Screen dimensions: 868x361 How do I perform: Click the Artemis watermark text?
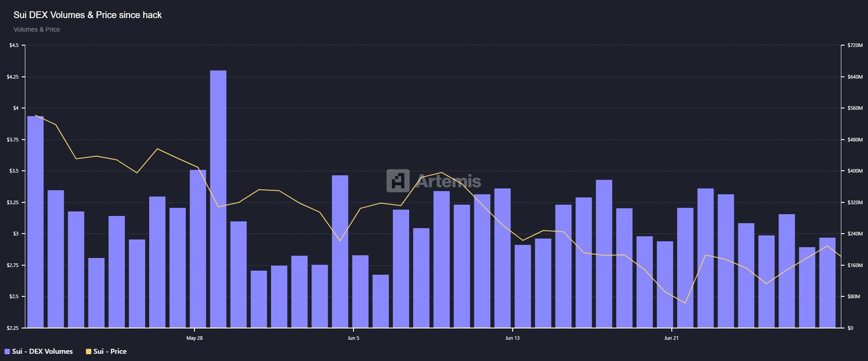click(448, 181)
